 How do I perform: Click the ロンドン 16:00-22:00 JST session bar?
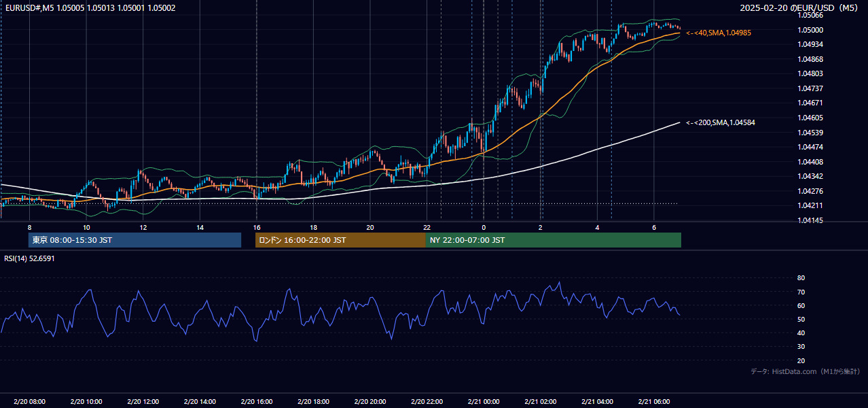tap(340, 240)
